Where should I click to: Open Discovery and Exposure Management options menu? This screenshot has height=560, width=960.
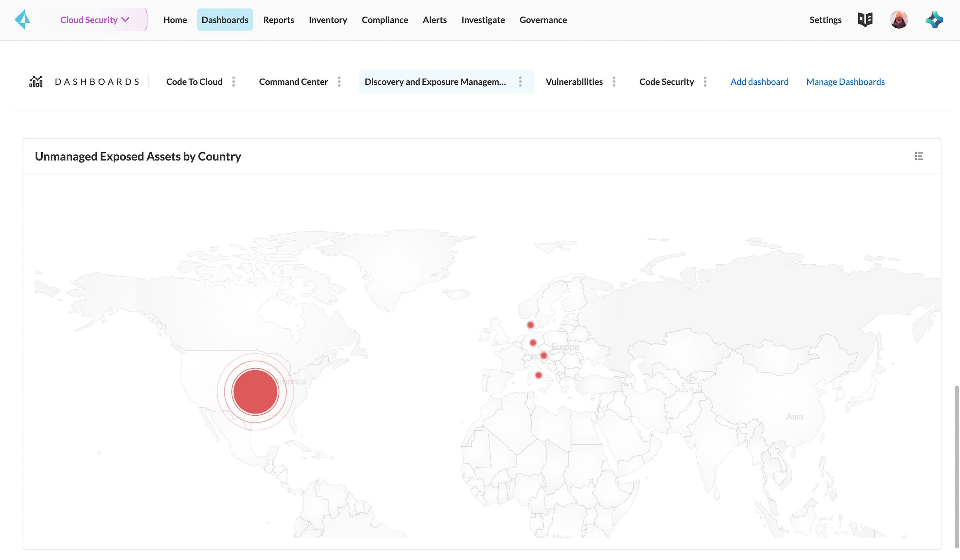[520, 81]
